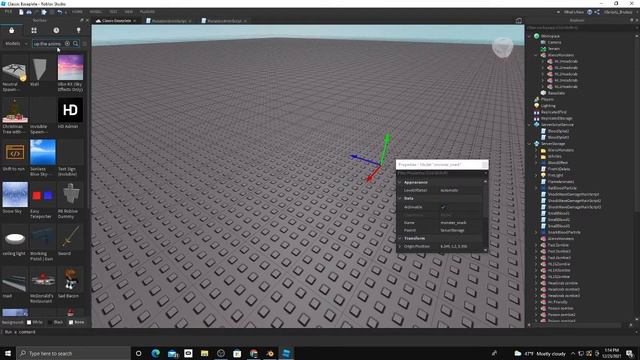The image size is (640, 360).
Task: Open the MODEL ribbon tab
Action: 96,12
